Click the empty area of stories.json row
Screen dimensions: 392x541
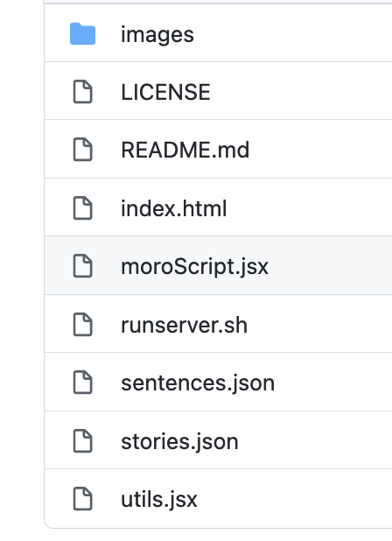(x=314, y=440)
